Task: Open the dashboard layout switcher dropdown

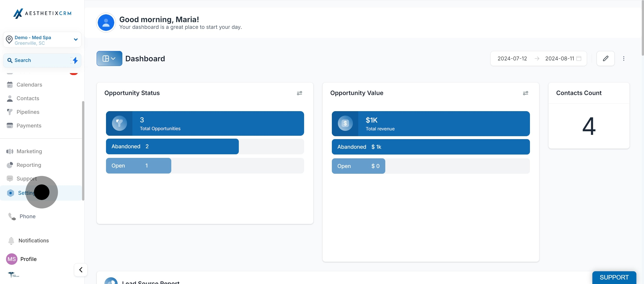Action: click(109, 59)
